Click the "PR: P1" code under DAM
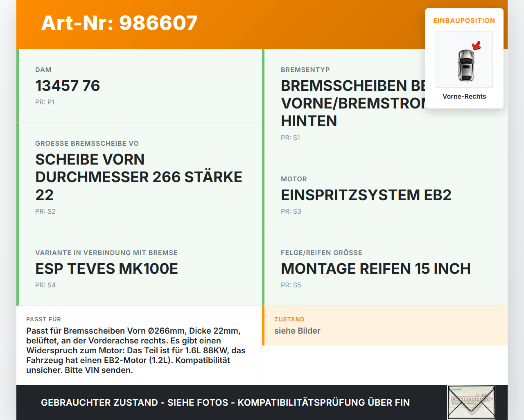The image size is (524, 420). click(45, 102)
